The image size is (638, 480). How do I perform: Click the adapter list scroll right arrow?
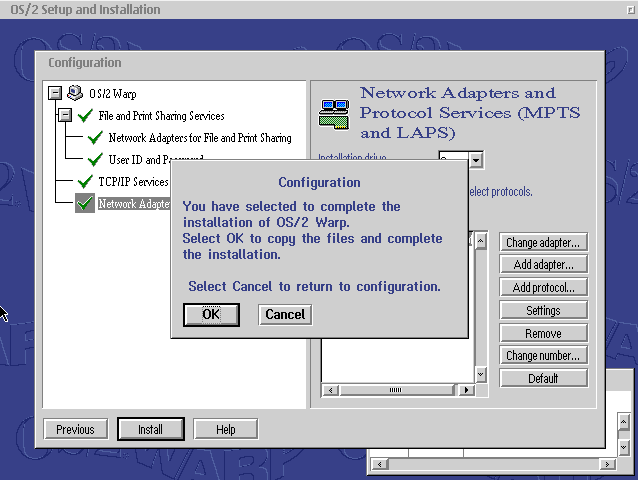[x=466, y=390]
